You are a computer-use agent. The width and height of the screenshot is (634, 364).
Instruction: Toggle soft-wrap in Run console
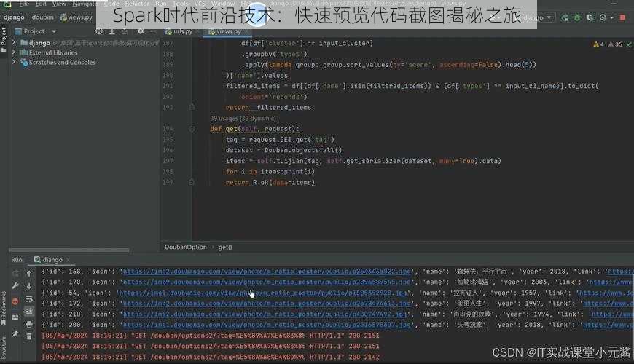click(29, 299)
